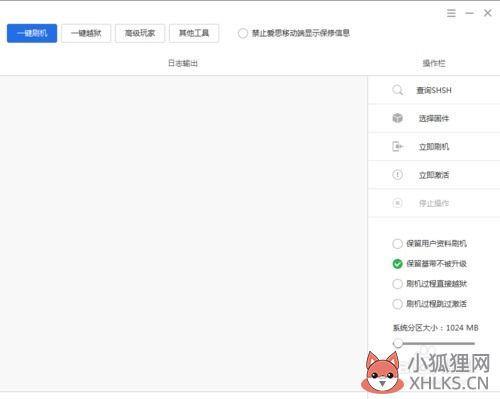Open the 一键刷机 tab

[32, 33]
